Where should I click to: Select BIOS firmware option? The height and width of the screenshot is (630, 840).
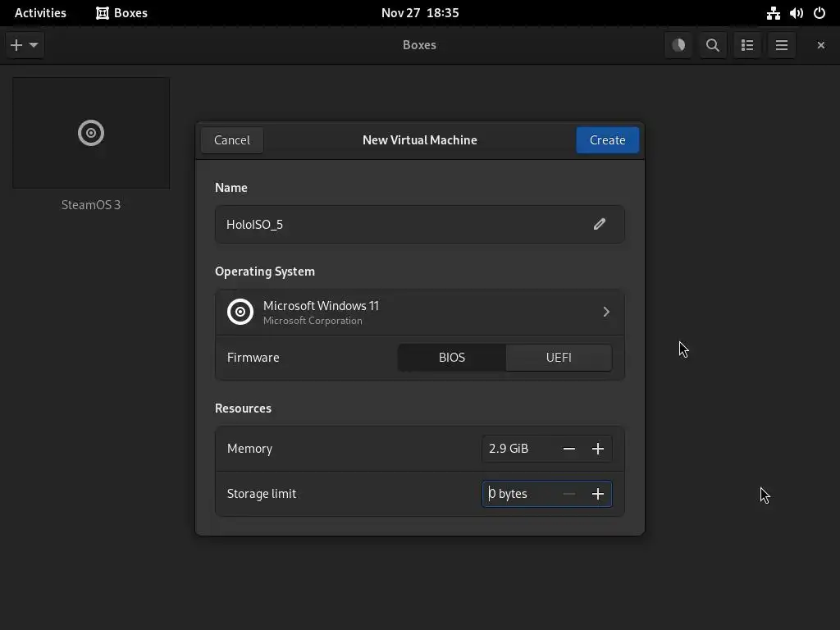click(452, 358)
